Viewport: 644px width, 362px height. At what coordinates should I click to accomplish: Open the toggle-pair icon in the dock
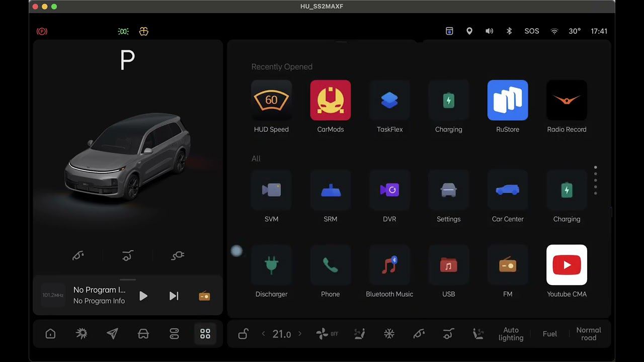coord(174,334)
